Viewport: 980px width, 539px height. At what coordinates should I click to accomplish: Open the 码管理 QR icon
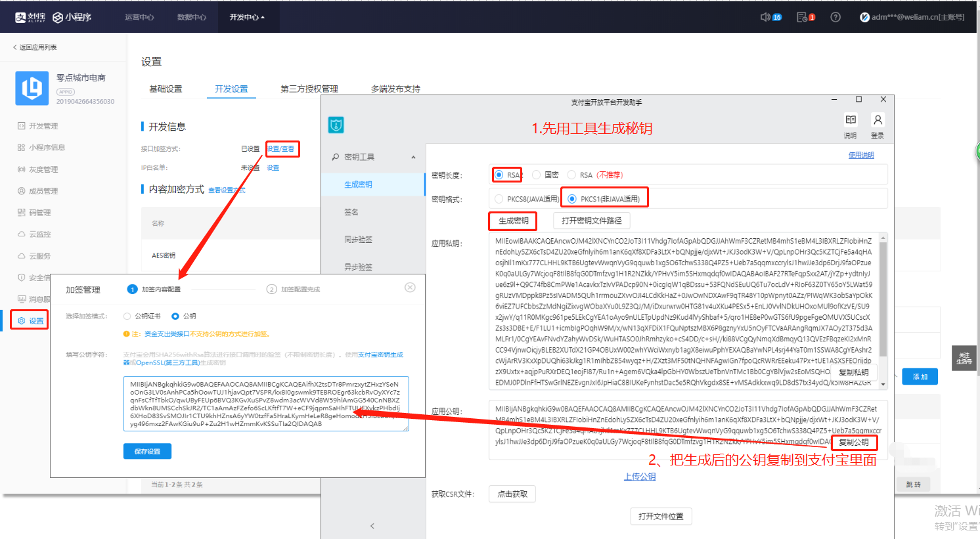pos(21,212)
